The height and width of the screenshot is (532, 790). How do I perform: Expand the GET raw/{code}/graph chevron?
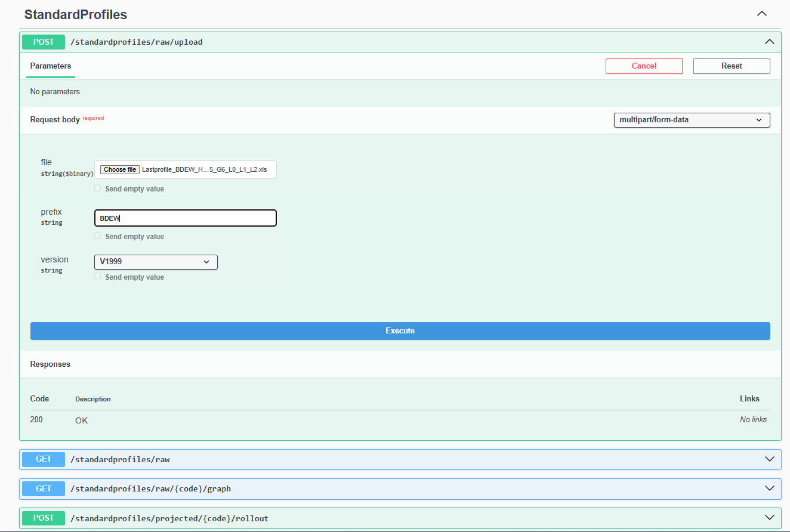pyautogui.click(x=769, y=488)
